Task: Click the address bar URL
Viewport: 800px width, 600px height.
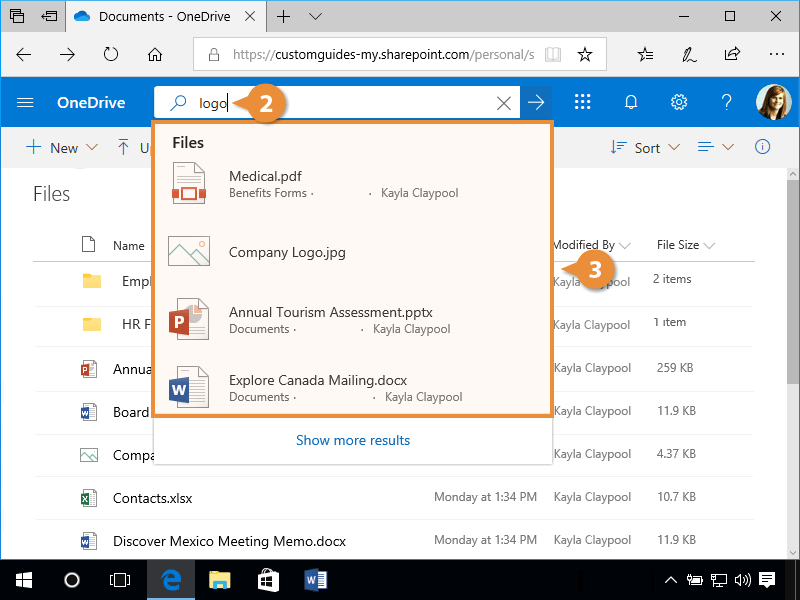Action: tap(383, 54)
